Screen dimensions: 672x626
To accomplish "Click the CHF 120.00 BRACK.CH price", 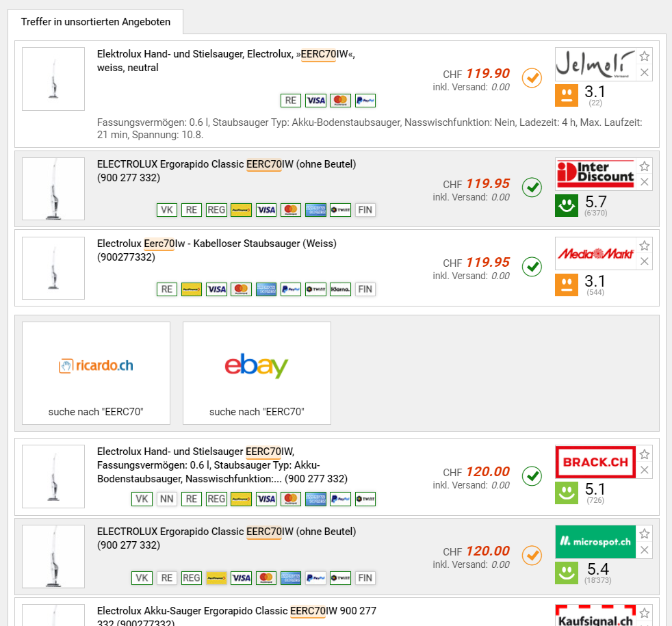I will click(487, 471).
